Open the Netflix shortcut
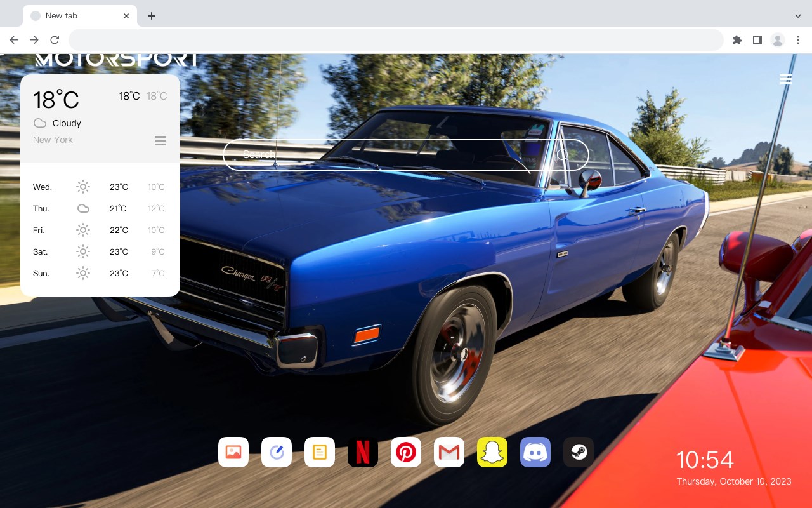The width and height of the screenshot is (812, 508). click(x=363, y=452)
